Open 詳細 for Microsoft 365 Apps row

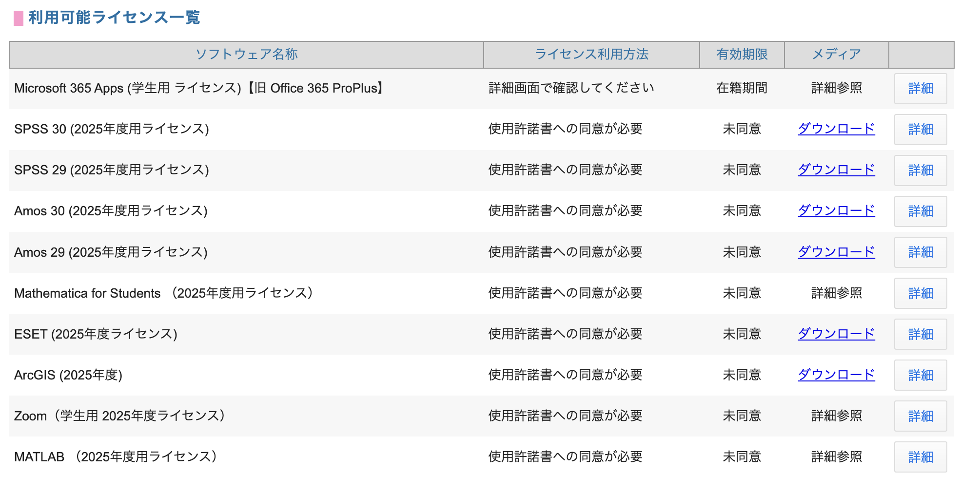click(x=920, y=89)
